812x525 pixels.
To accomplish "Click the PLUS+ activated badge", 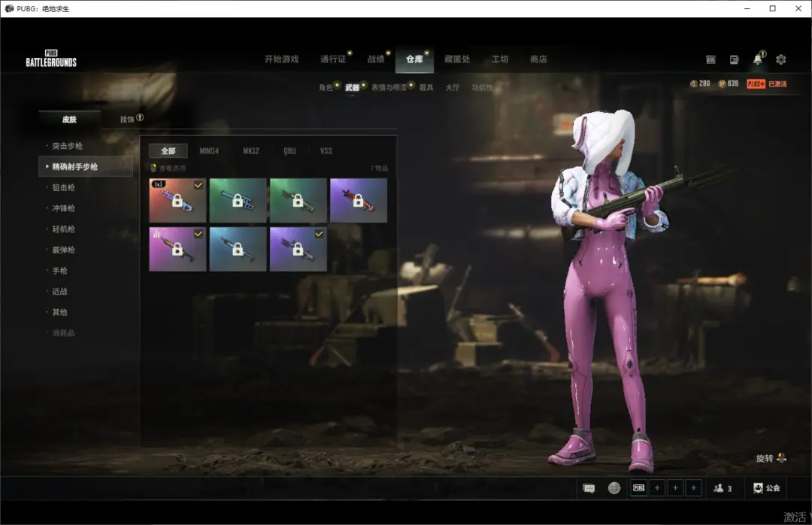I will (x=767, y=83).
